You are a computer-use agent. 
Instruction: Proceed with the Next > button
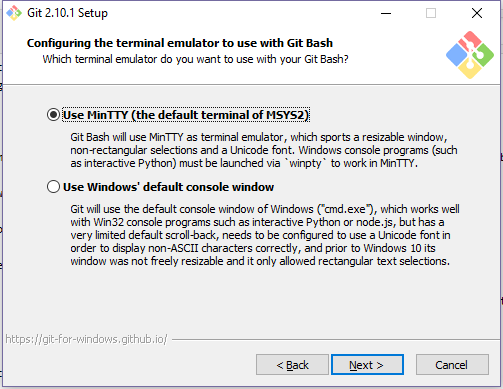coord(367,365)
